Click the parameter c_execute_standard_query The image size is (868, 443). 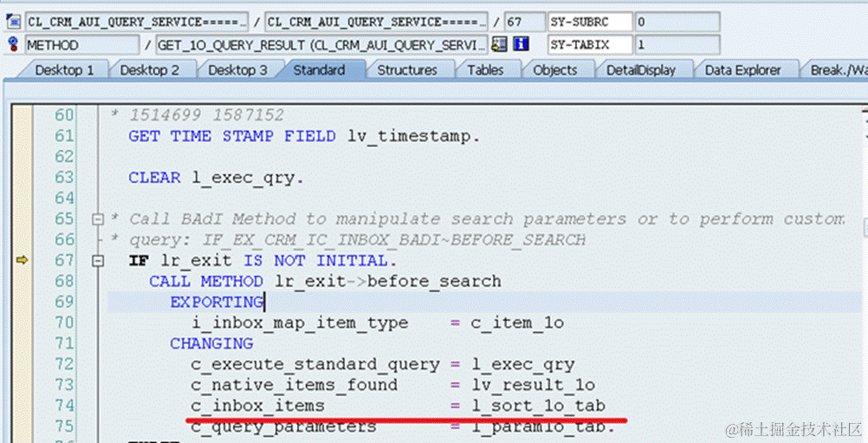tap(315, 365)
